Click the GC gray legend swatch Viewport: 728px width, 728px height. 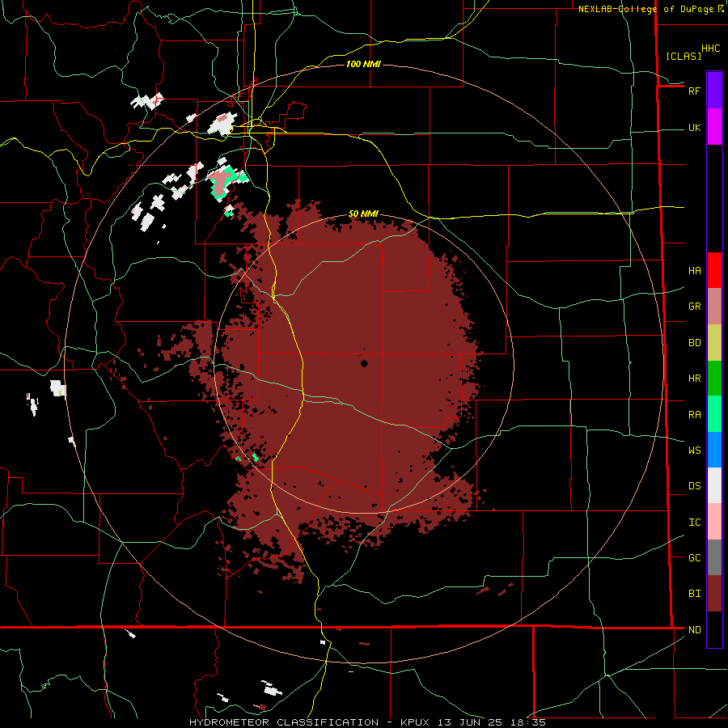click(714, 557)
